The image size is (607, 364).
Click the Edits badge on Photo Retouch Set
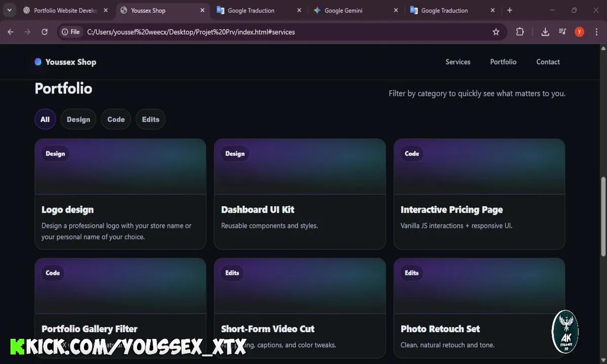[x=412, y=273]
